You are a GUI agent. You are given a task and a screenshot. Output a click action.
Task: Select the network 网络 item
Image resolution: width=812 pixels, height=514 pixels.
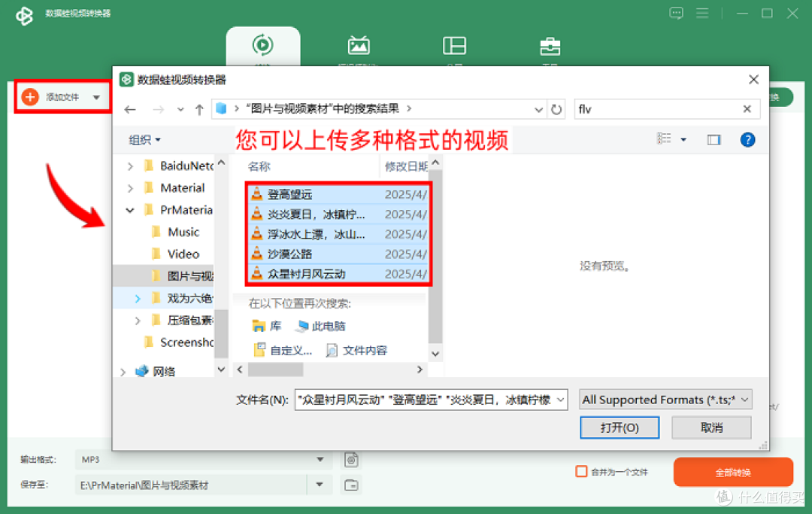tap(156, 372)
